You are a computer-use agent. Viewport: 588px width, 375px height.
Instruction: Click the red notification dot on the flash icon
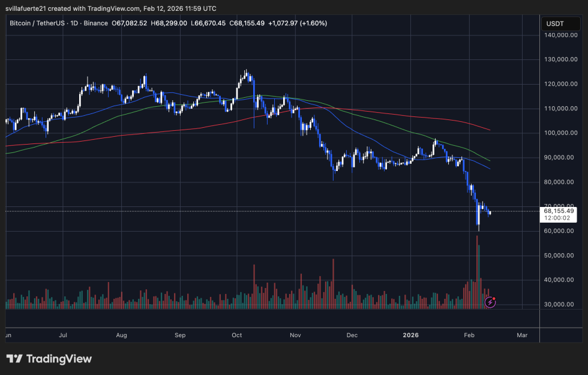coord(494,299)
